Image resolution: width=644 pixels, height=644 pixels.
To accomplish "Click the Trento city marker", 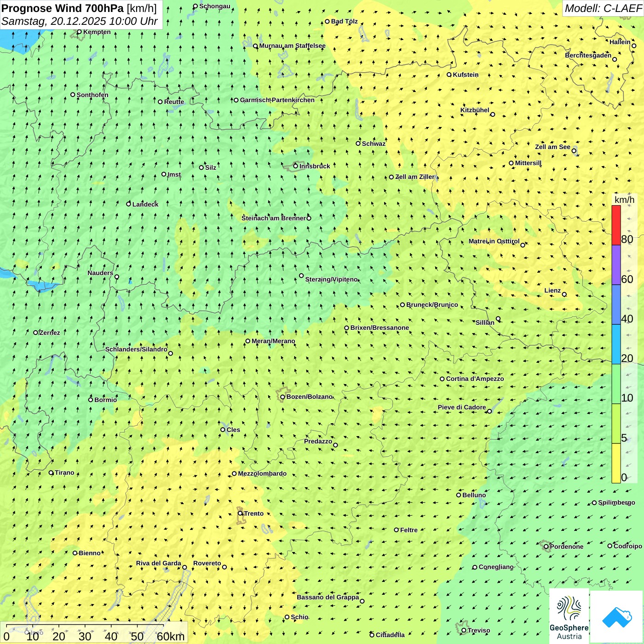I will pyautogui.click(x=240, y=513).
